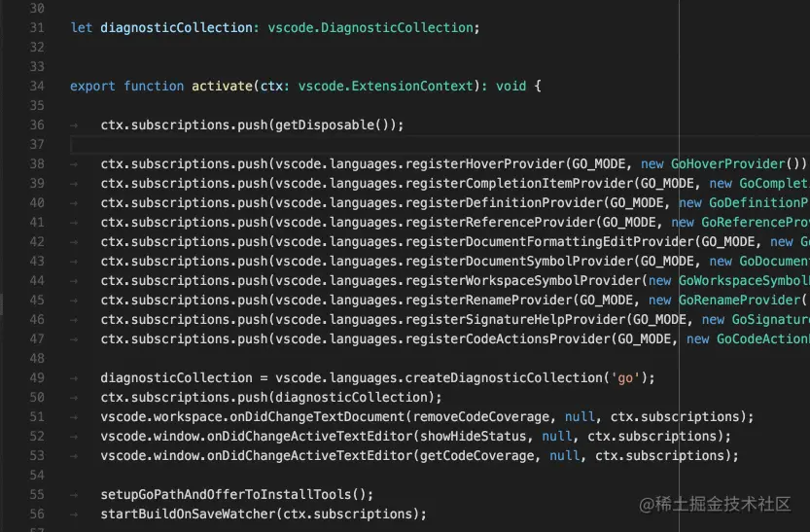
Task: Click the 'diagnosticCollection' variable on line 31
Action: tap(176, 27)
